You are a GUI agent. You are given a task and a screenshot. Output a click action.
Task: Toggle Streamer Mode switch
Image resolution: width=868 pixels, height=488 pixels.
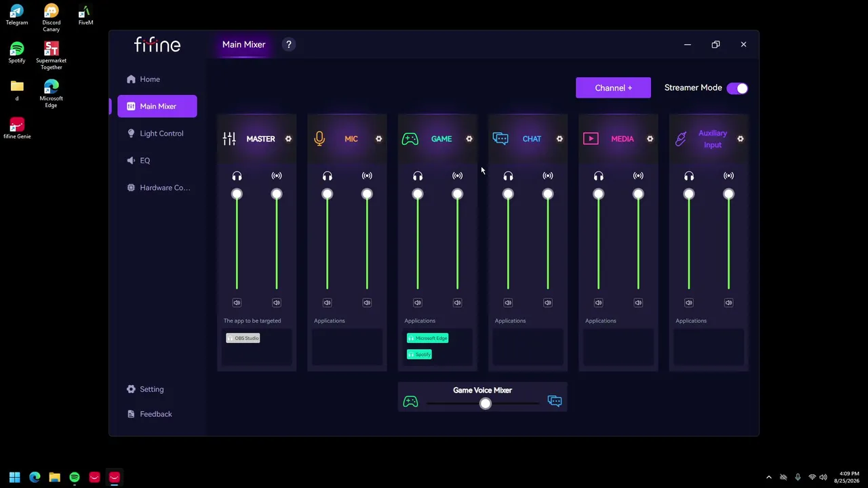737,88
